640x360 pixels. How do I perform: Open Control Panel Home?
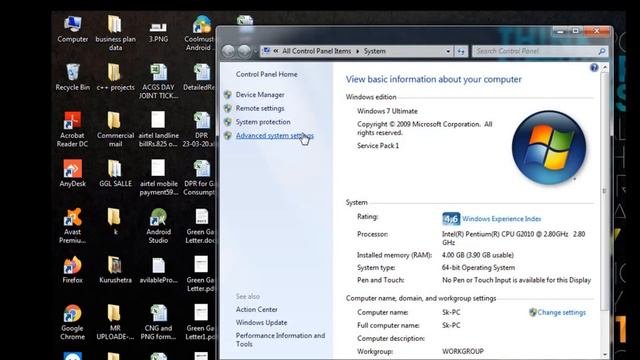pos(267,74)
